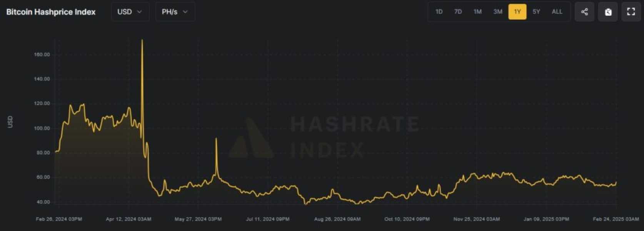The image size is (644, 231).
Task: Switch to the 7D time range
Action: pos(458,12)
